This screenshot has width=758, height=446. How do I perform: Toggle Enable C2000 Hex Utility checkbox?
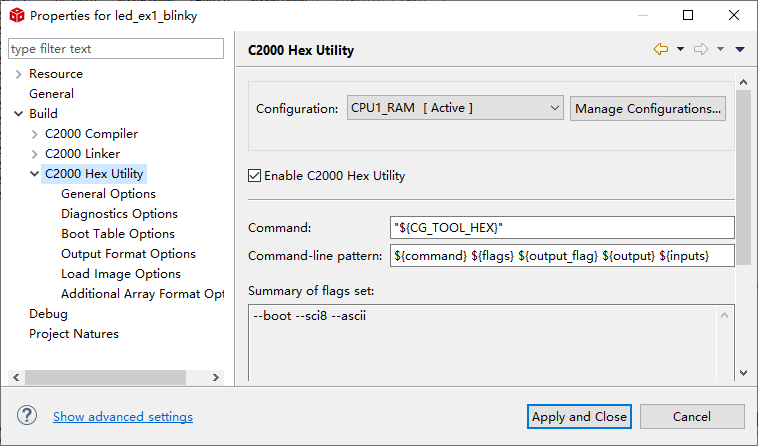[x=254, y=175]
